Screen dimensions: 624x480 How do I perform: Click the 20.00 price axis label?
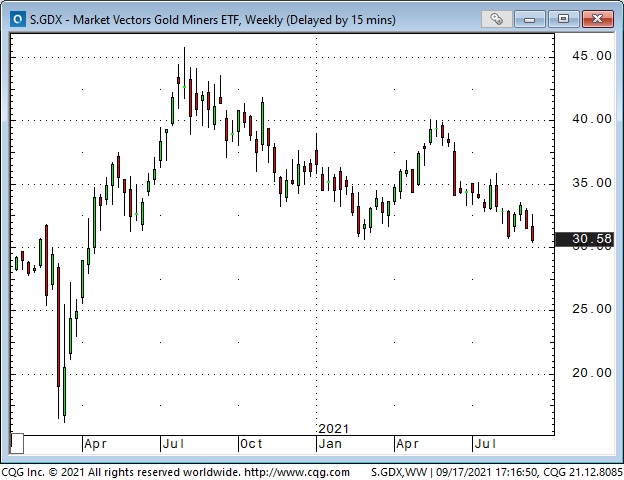tap(592, 373)
